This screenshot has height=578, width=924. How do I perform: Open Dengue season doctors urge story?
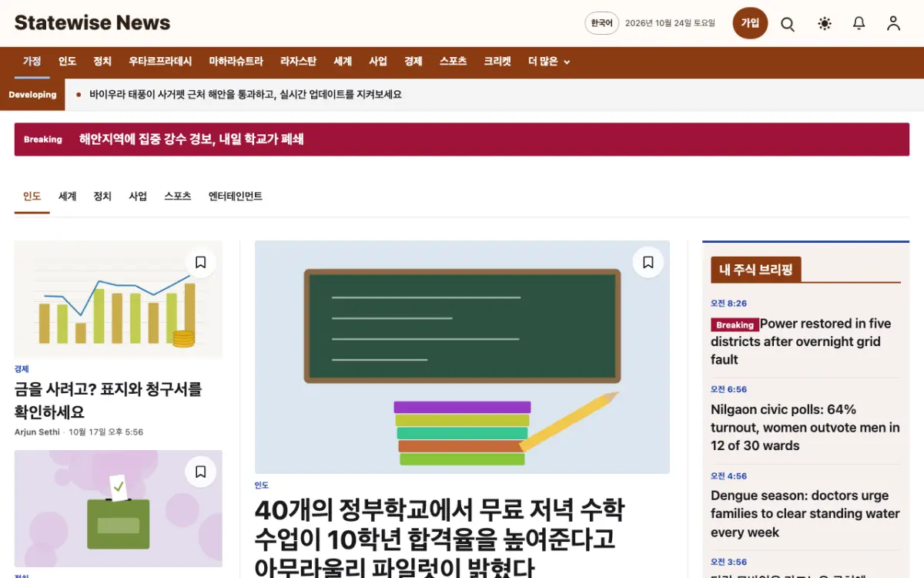click(x=805, y=514)
